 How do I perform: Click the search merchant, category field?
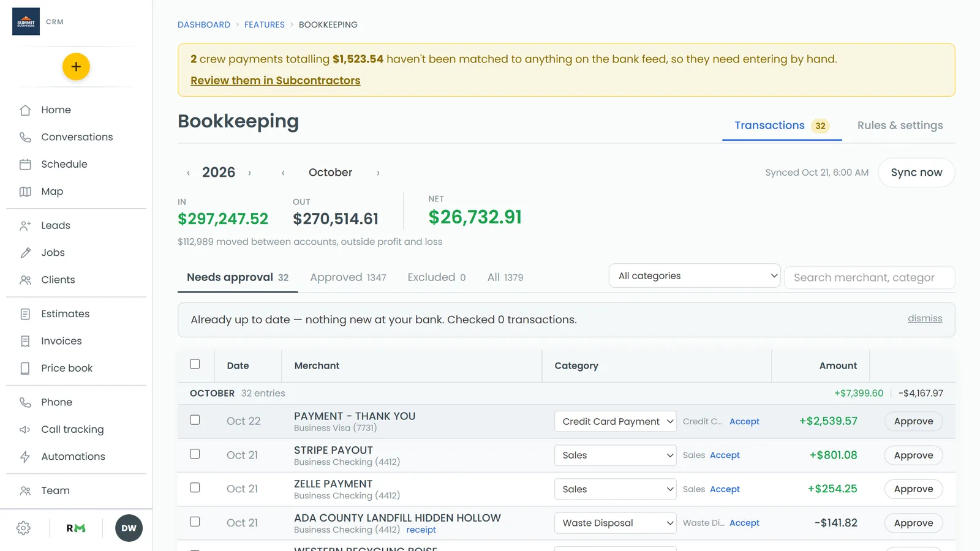870,278
